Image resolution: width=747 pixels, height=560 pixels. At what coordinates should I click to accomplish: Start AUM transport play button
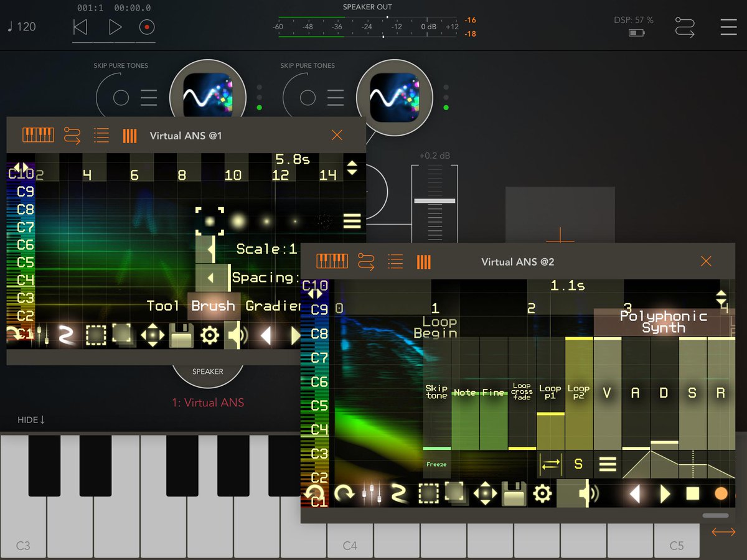point(115,27)
